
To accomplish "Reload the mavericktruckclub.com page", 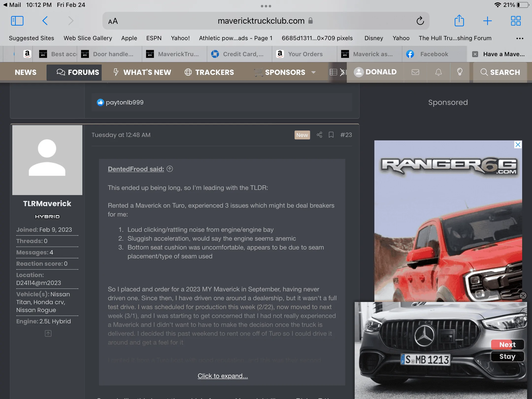I will pyautogui.click(x=420, y=21).
